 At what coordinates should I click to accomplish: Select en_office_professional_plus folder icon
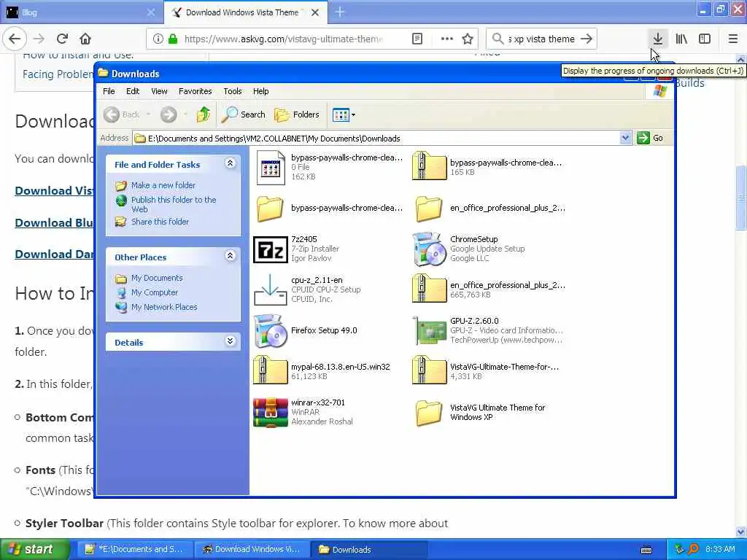(429, 208)
